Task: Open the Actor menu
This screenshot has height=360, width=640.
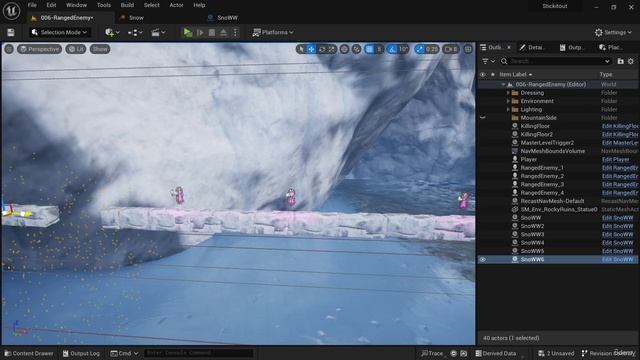Action: coord(176,5)
